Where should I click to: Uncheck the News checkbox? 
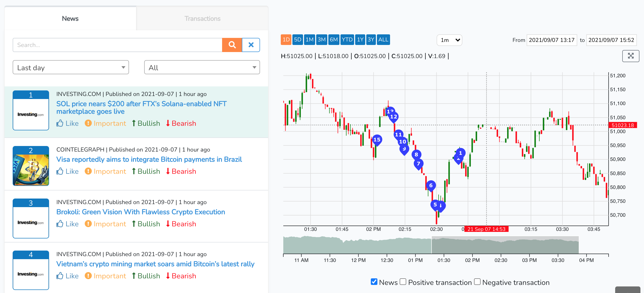coord(374,282)
